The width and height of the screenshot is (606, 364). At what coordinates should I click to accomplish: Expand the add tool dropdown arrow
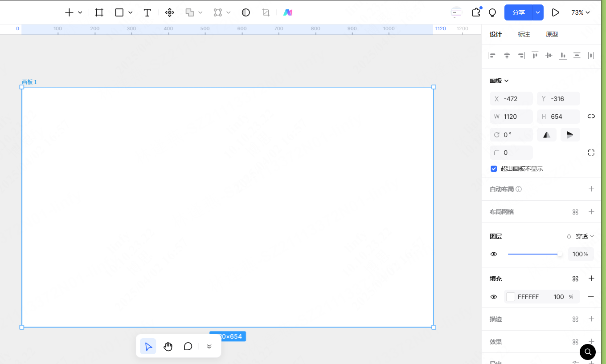tap(80, 12)
